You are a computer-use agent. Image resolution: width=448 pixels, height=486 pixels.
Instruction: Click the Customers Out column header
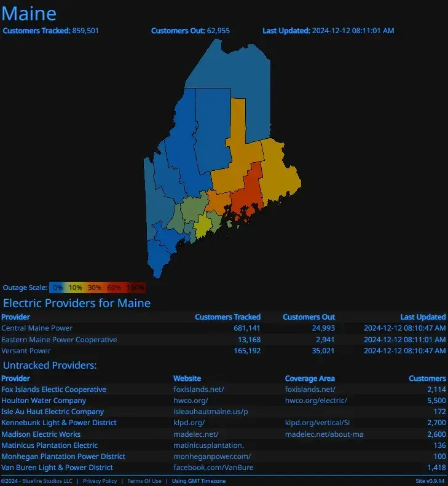[308, 317]
